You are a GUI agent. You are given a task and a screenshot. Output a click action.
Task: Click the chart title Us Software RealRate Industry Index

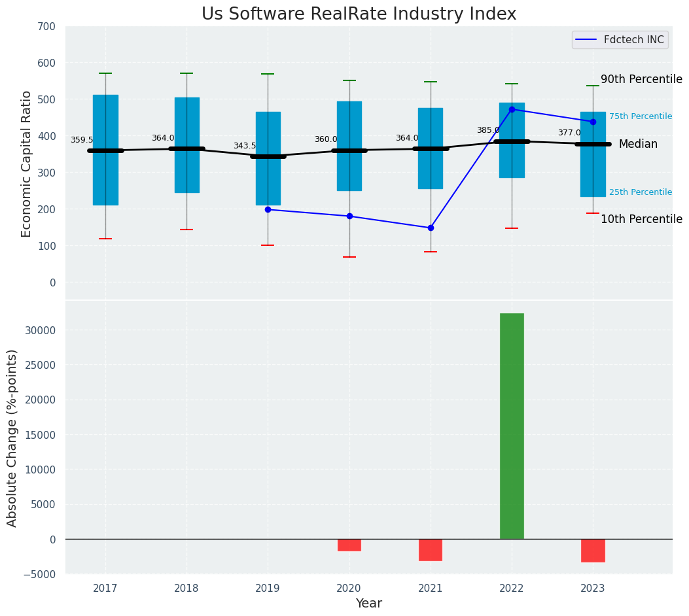[x=359, y=14]
